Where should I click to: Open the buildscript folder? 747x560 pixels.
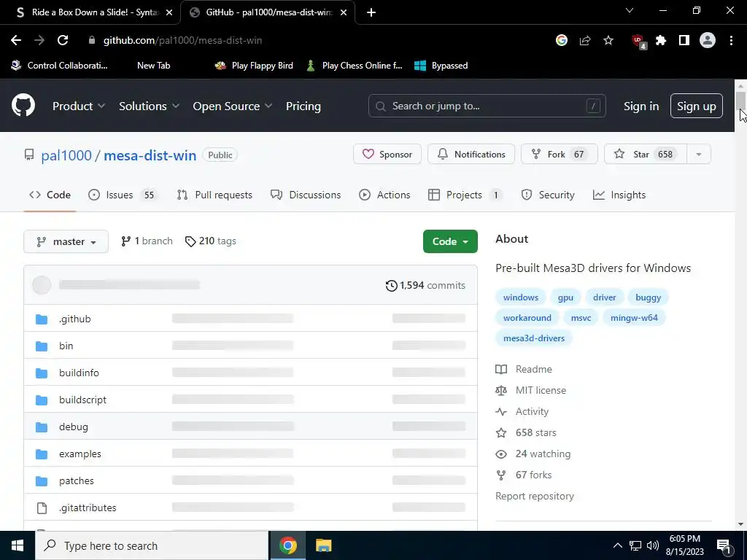coord(83,400)
